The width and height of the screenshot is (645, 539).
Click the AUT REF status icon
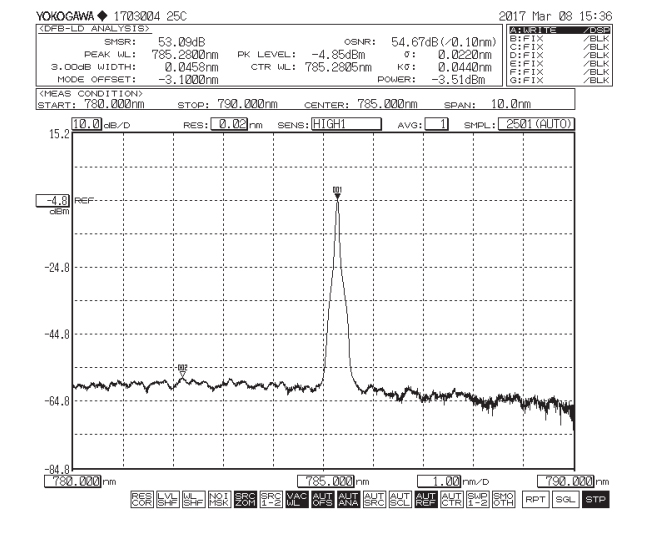click(426, 499)
